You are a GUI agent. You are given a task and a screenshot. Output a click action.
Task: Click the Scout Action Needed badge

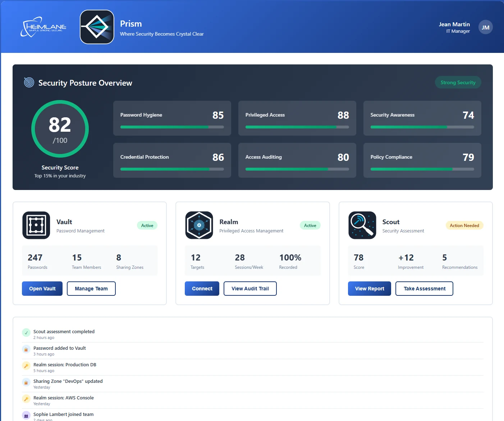(x=464, y=226)
